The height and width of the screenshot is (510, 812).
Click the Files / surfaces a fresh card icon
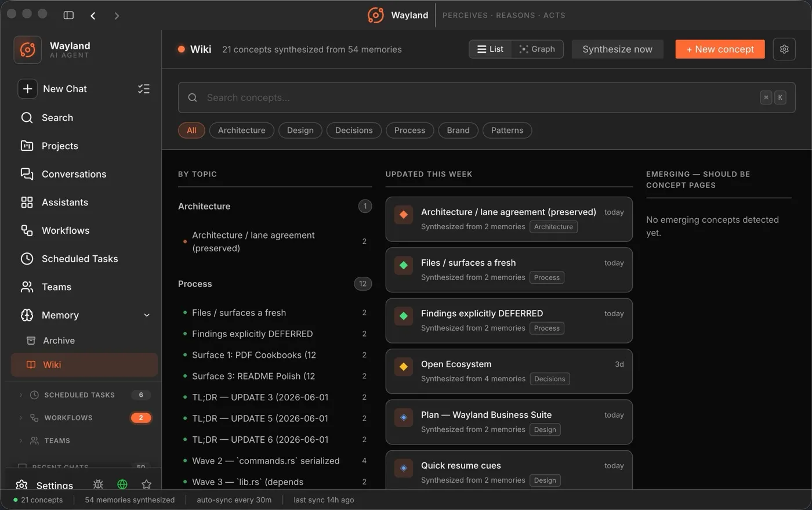[404, 265]
